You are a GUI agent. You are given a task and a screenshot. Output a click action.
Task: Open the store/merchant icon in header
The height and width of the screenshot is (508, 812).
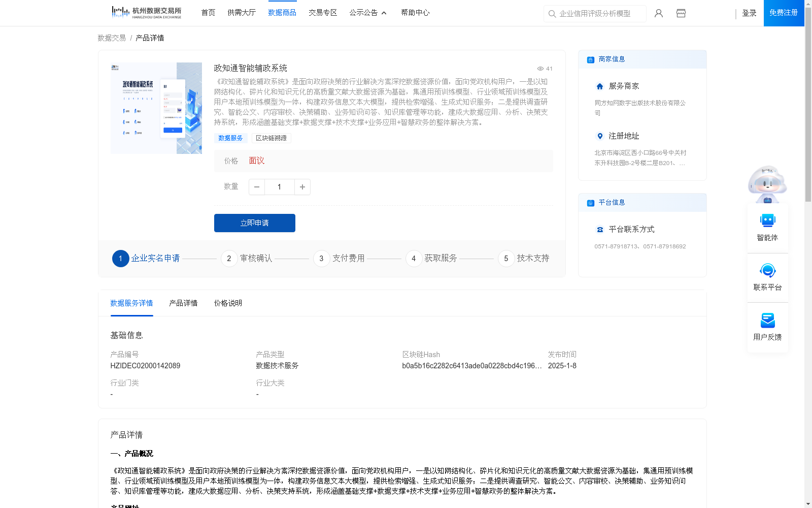pos(681,13)
